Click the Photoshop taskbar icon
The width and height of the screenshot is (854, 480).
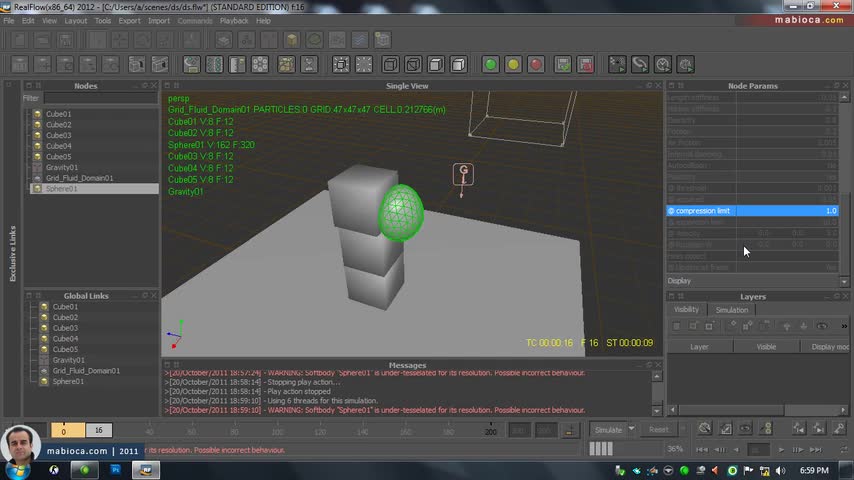(115, 470)
